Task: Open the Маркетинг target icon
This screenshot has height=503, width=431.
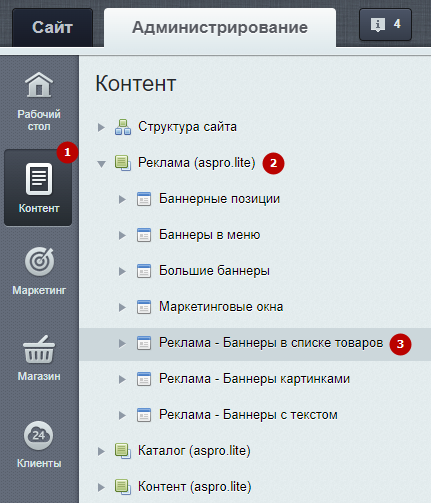Action: [39, 261]
